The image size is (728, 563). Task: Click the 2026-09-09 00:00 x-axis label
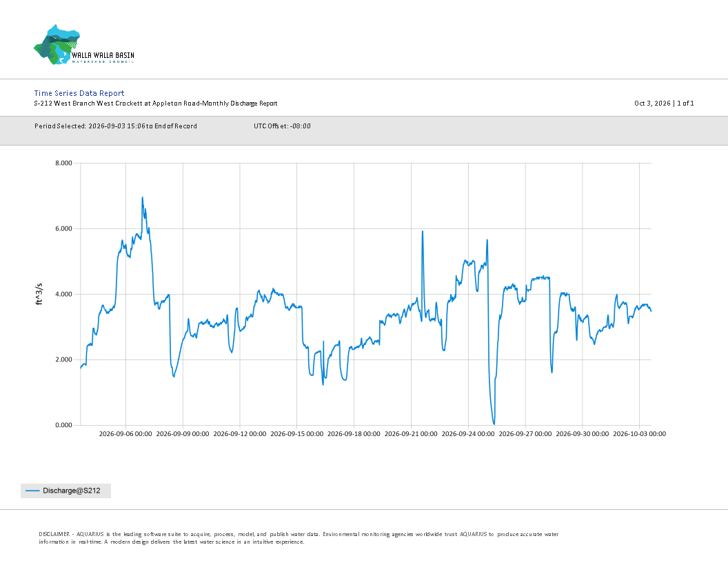[183, 434]
